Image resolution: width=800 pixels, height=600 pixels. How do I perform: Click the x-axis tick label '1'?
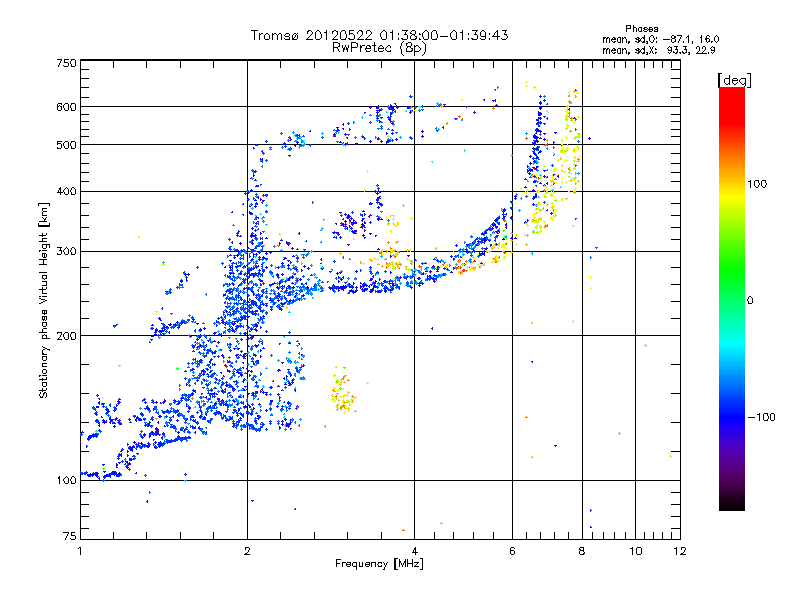80,551
